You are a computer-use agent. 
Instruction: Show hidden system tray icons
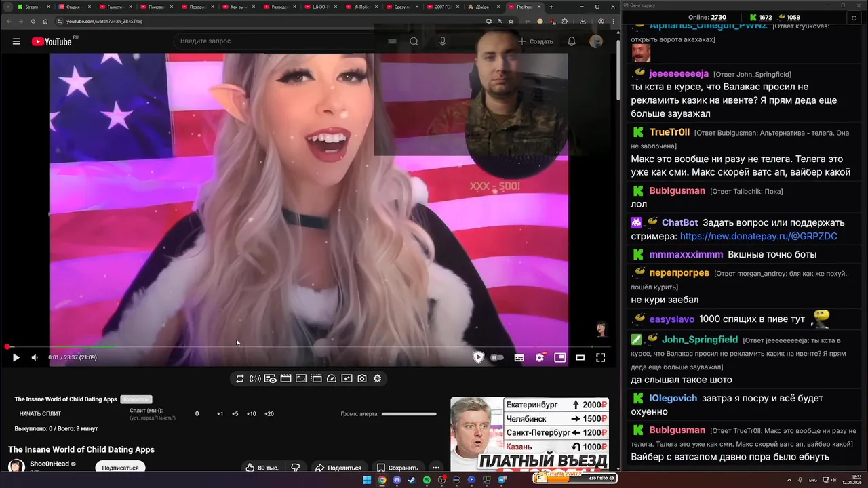[789, 479]
